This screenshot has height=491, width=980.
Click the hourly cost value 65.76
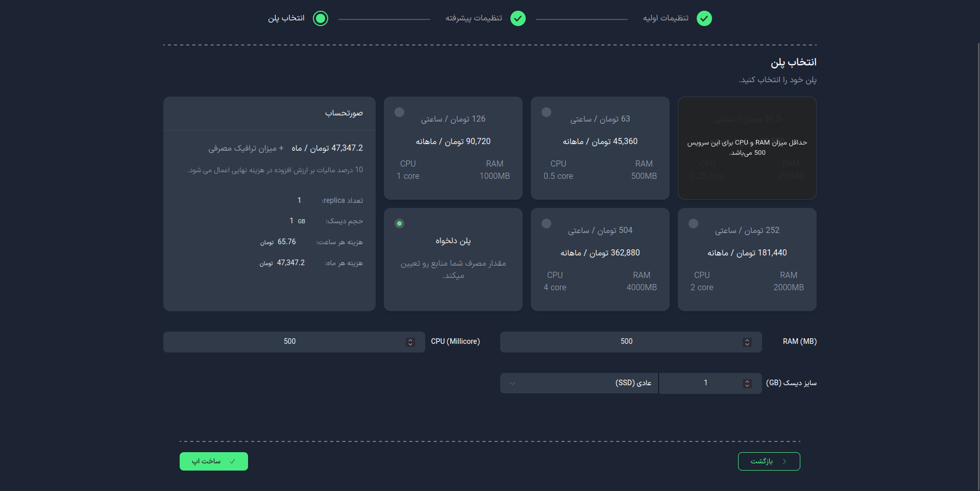(287, 242)
